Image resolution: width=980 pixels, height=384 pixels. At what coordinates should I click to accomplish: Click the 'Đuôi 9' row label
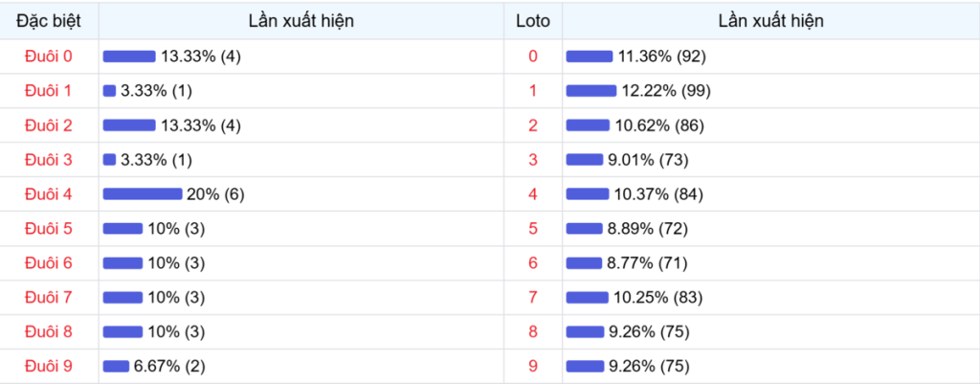pyautogui.click(x=49, y=366)
